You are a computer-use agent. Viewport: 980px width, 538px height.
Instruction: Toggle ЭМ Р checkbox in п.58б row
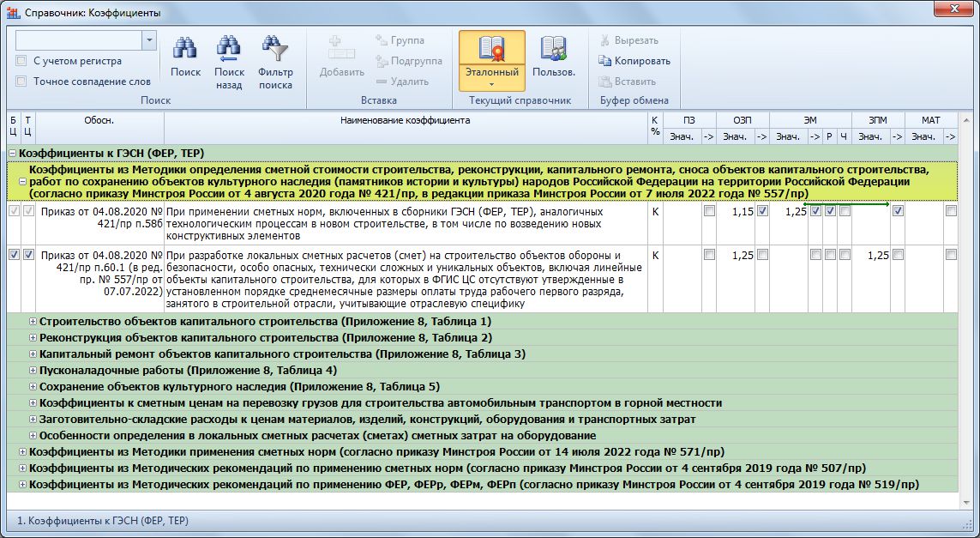coord(830,211)
